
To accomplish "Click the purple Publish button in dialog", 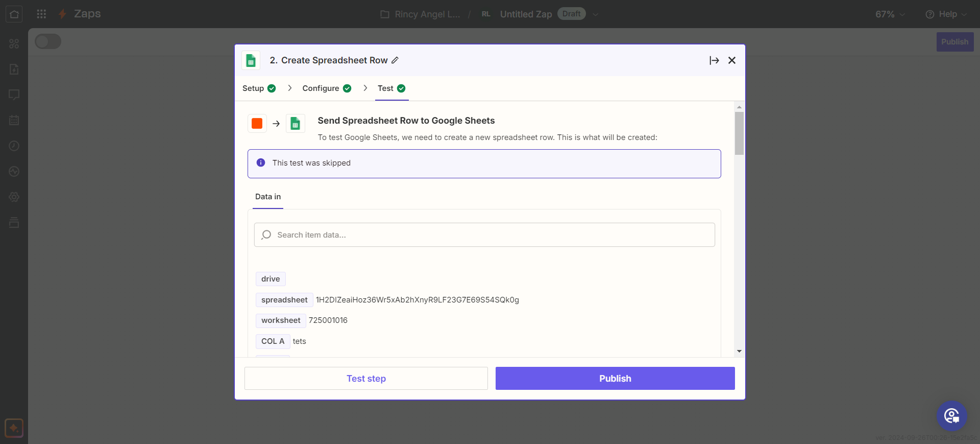I will tap(615, 379).
